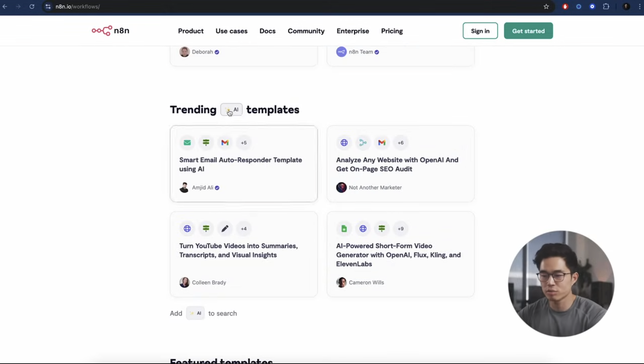Open the Docs navigation item
Screen dimensions: 644x364
click(267, 31)
